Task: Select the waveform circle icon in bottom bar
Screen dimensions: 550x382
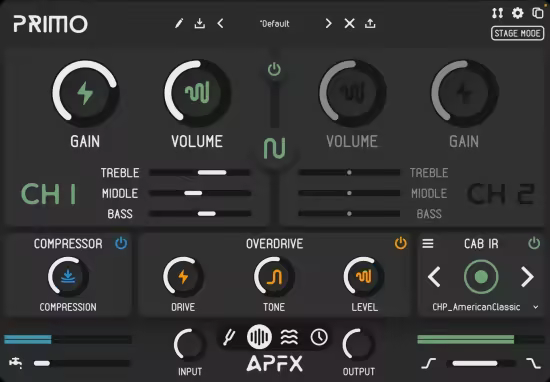Action: tap(259, 337)
